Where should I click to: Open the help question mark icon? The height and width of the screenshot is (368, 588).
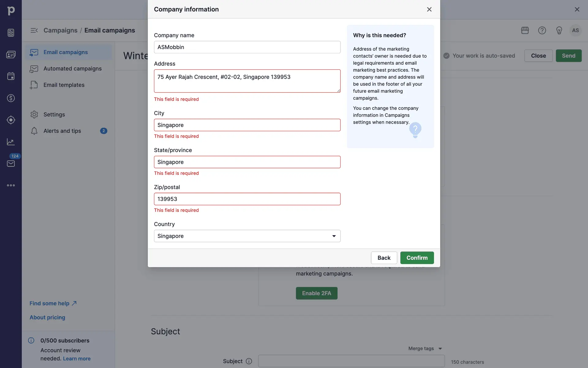pyautogui.click(x=542, y=30)
